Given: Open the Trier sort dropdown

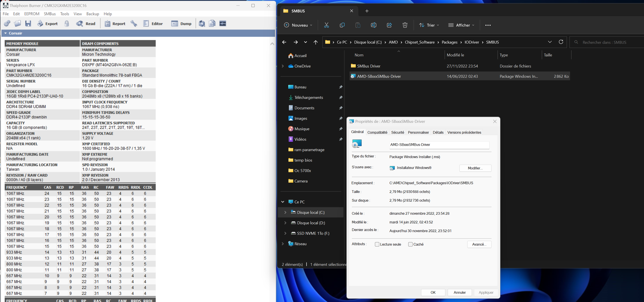Looking at the screenshot, I should (429, 25).
